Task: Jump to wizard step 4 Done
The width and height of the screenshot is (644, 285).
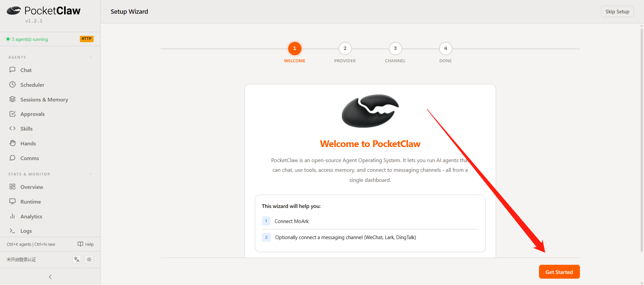Action: pos(445,49)
